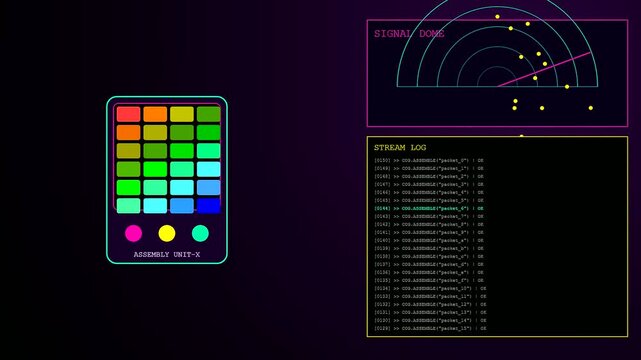Click the STREAM LOG heading
The image size is (641, 360).
click(400, 148)
